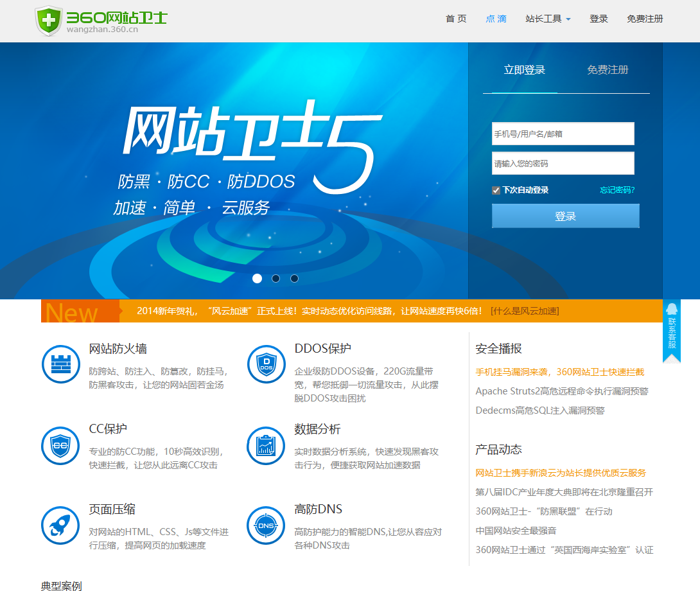Click the 高防DNS globe icon
The image size is (700, 591).
pyautogui.click(x=266, y=525)
